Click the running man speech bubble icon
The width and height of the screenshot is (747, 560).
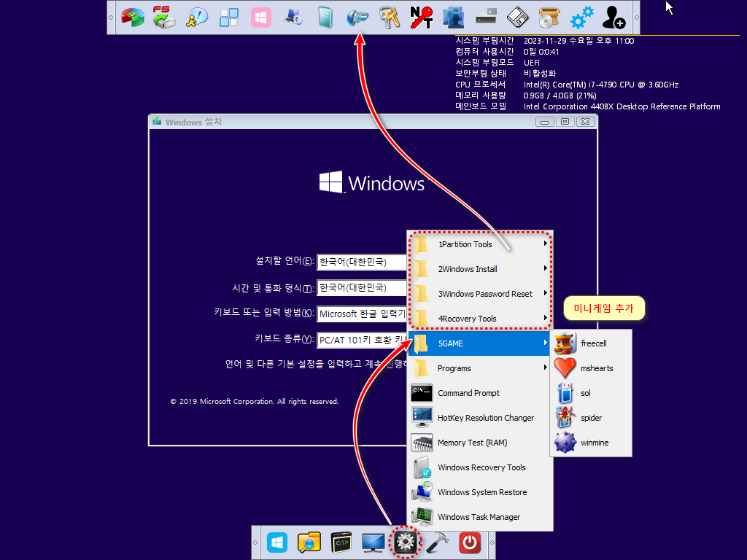click(x=197, y=17)
